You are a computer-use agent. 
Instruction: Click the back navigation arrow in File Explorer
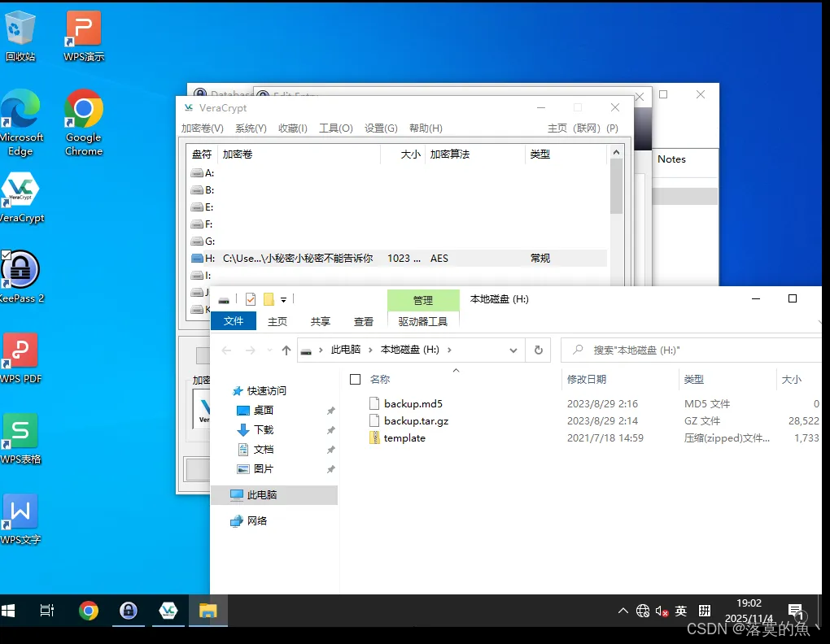click(225, 350)
